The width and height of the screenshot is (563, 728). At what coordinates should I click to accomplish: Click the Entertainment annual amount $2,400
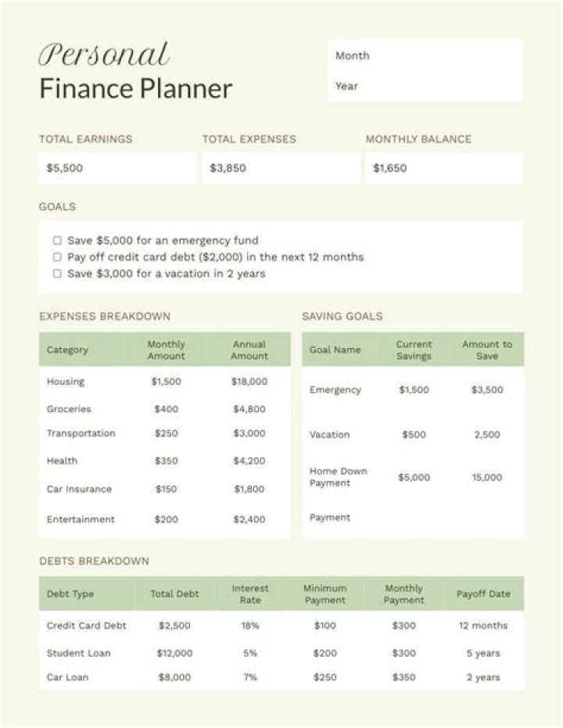[x=249, y=519]
